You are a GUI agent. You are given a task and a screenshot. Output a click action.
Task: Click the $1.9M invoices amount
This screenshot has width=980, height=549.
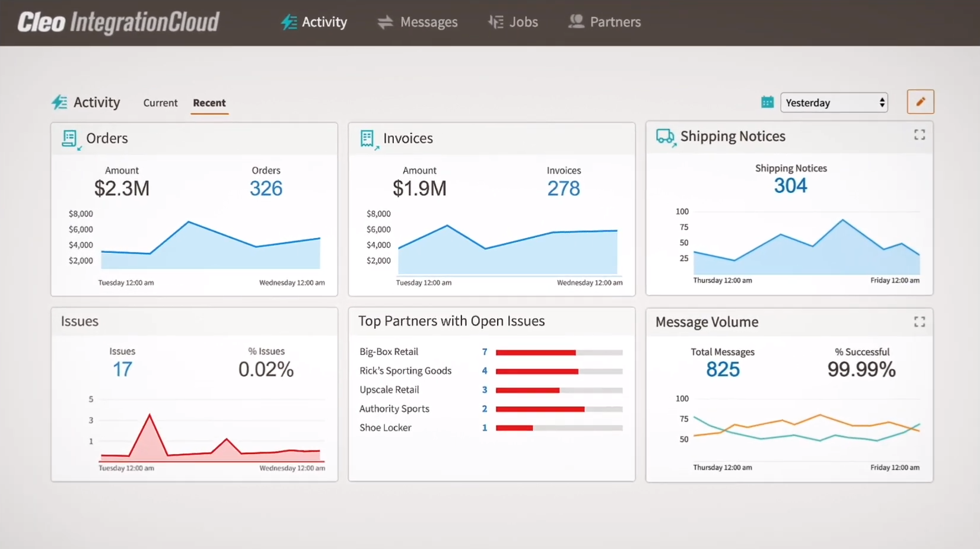419,188
